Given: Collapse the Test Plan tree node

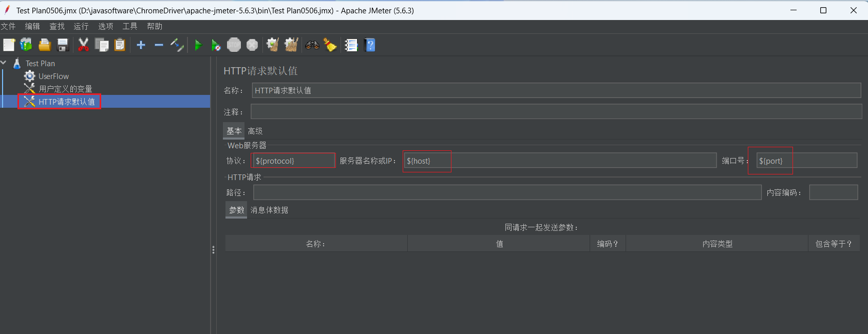Looking at the screenshot, I should click(x=4, y=63).
